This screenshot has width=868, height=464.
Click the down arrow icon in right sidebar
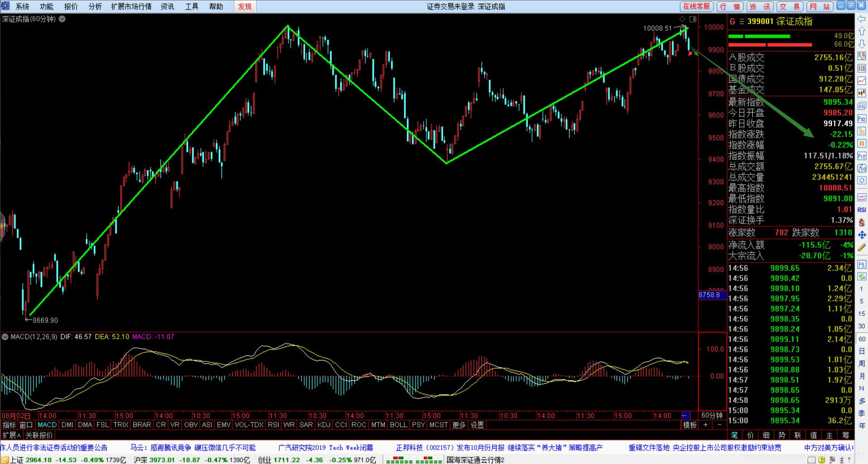(862, 44)
